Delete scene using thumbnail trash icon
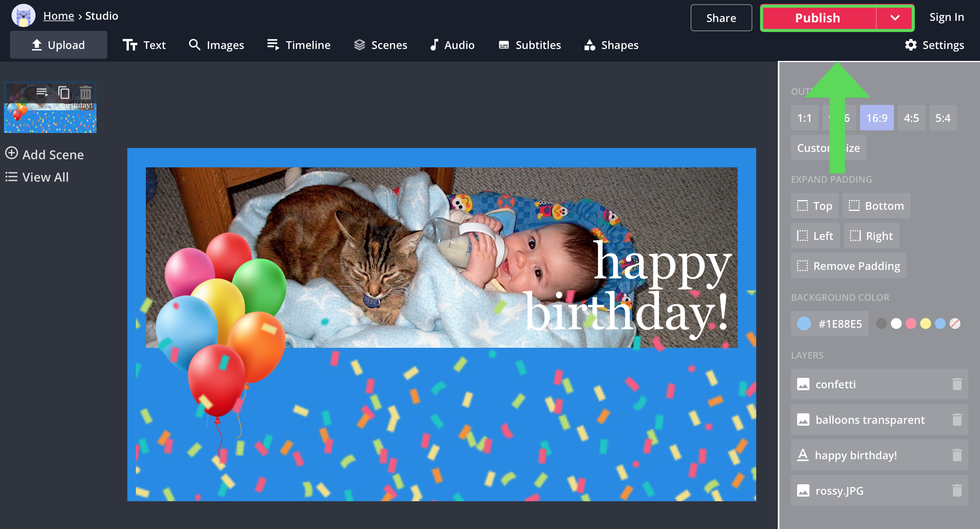This screenshot has height=529, width=980. tap(86, 93)
